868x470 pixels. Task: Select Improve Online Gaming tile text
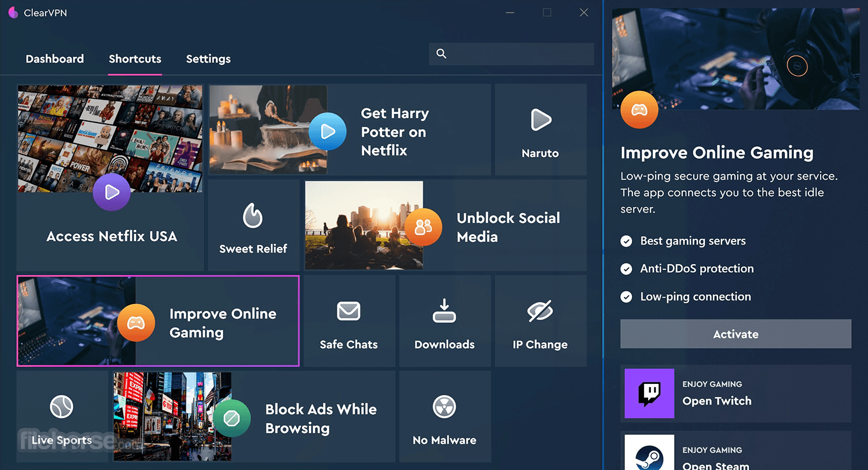coord(223,323)
